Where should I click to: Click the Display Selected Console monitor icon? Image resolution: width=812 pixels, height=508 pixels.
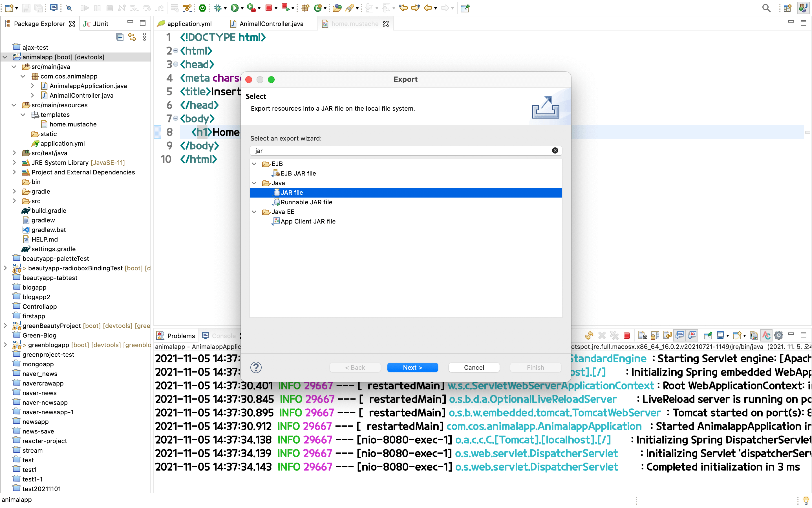[720, 335]
